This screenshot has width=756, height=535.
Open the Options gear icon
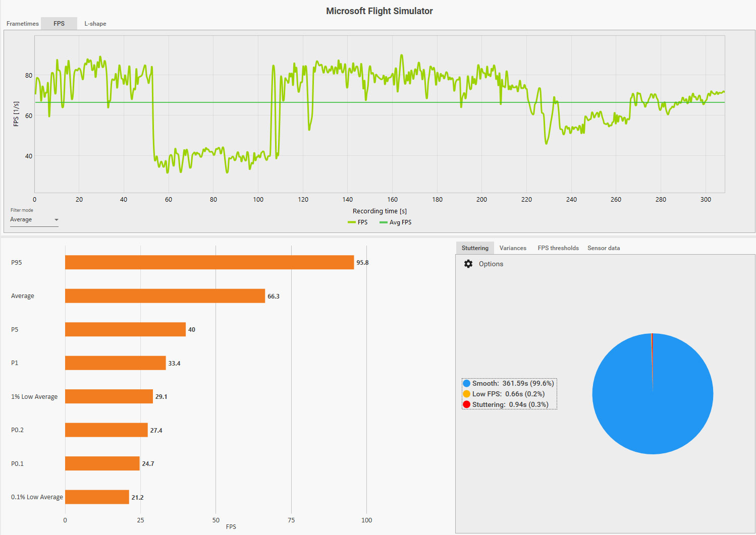pos(468,264)
